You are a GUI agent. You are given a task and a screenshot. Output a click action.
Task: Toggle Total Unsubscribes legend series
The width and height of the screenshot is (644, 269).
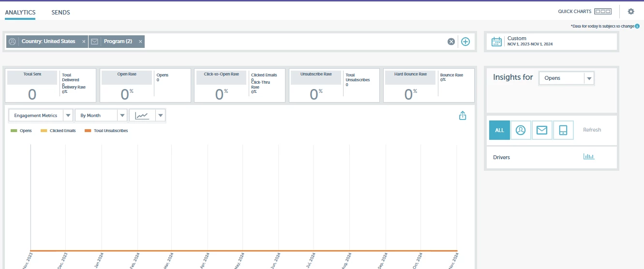tap(106, 131)
